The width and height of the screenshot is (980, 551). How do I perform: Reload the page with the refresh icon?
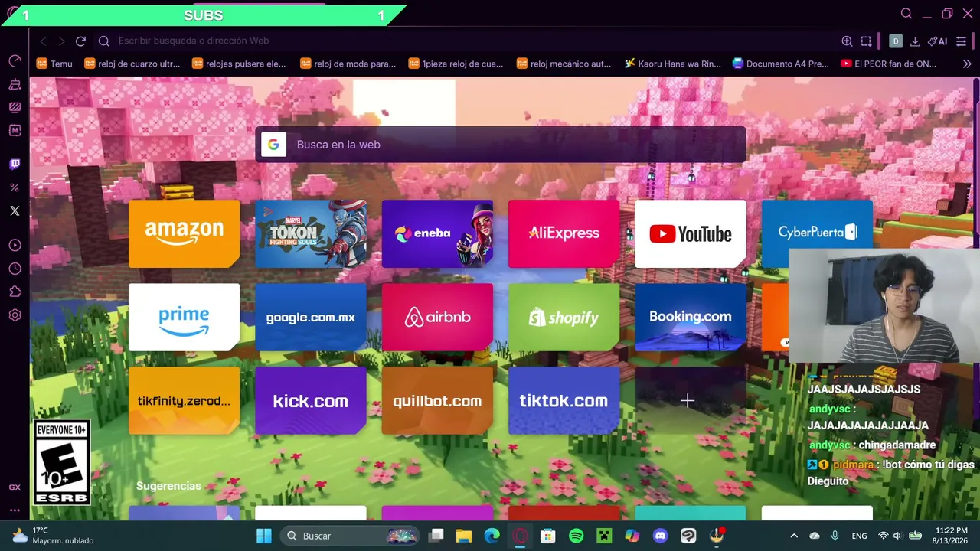(x=80, y=41)
